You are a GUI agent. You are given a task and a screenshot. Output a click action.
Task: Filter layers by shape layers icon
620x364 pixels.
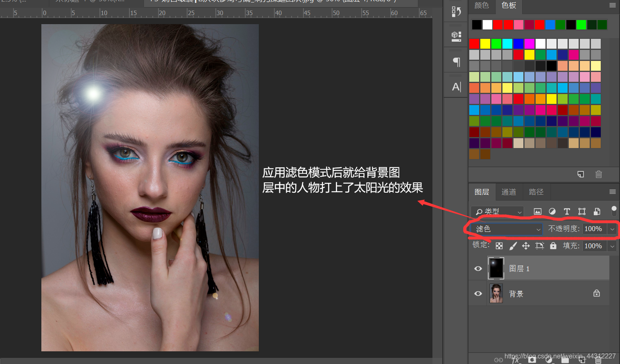tap(582, 211)
